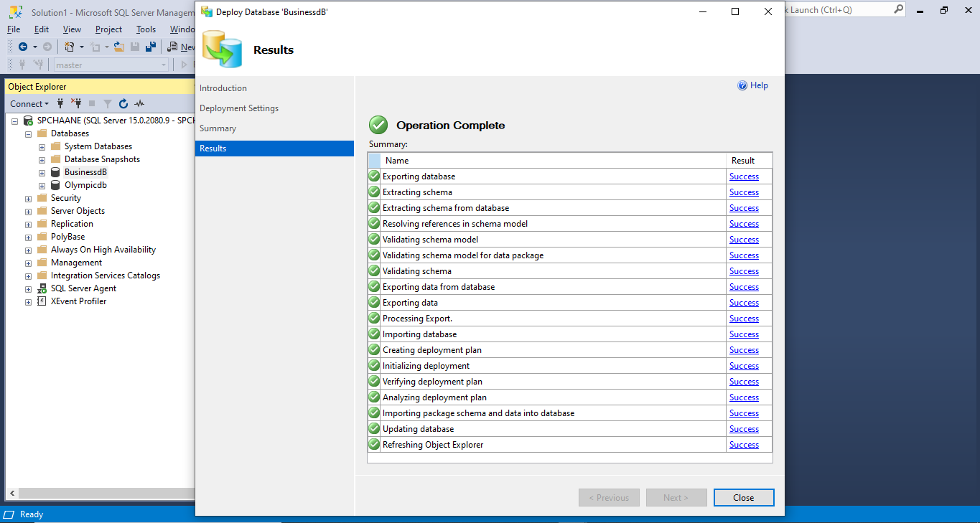
Task: Expand the System Databases node
Action: point(42,146)
